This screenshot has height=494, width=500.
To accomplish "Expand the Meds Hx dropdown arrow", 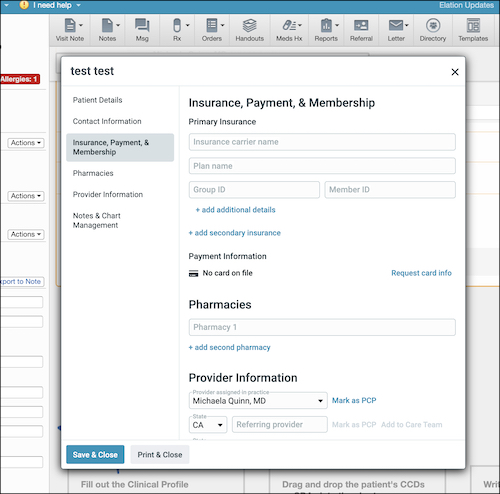I will click(x=300, y=25).
